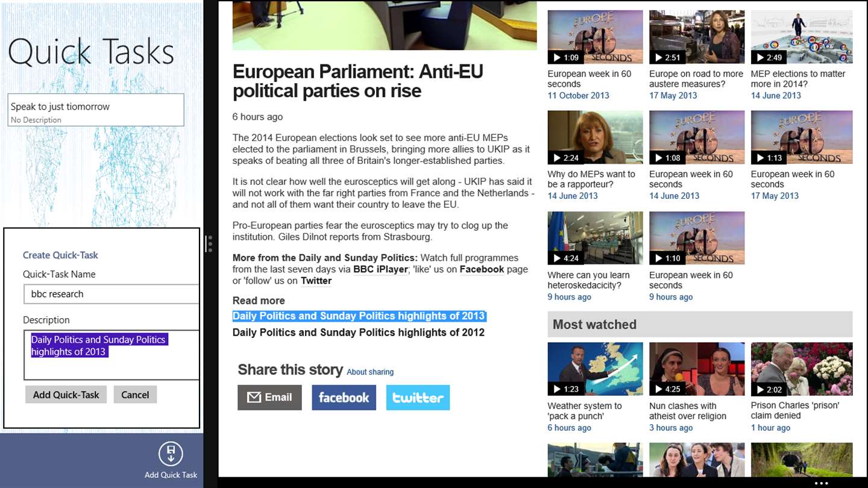Click the Add Quick-Task button
The image size is (868, 488).
point(66,395)
